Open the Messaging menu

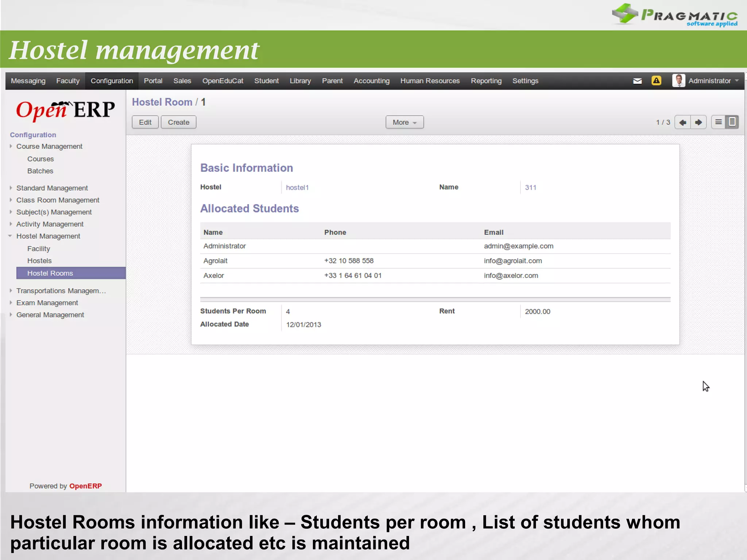[x=28, y=81]
